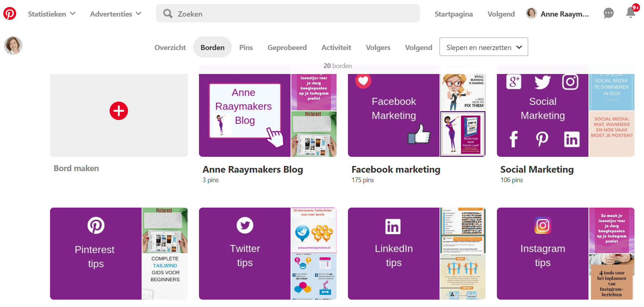The height and width of the screenshot is (307, 644).
Task: Open Anne Raaym... profile button
Action: coord(558,14)
